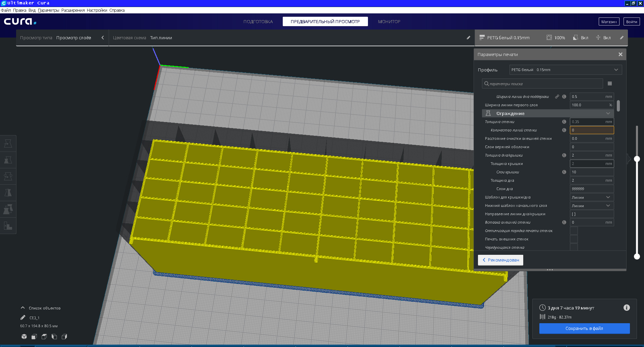Click the pencil icon next to CE3_1
This screenshot has width=644, height=347.
tap(23, 317)
